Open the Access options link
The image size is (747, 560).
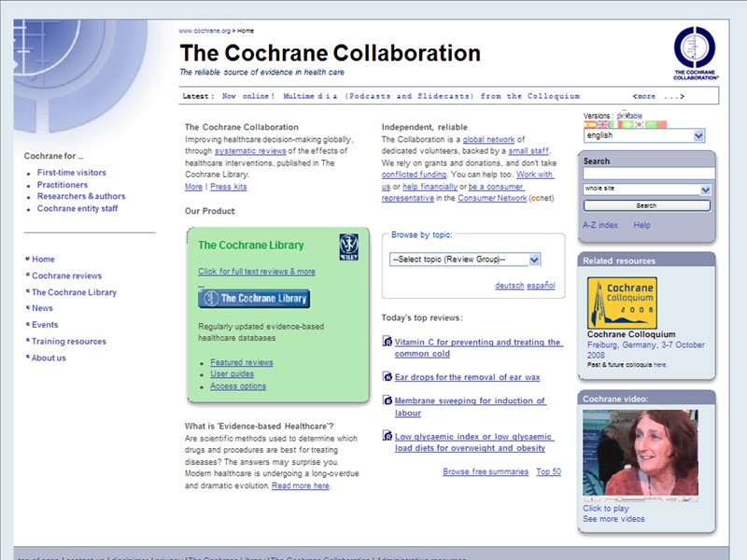pyautogui.click(x=238, y=386)
